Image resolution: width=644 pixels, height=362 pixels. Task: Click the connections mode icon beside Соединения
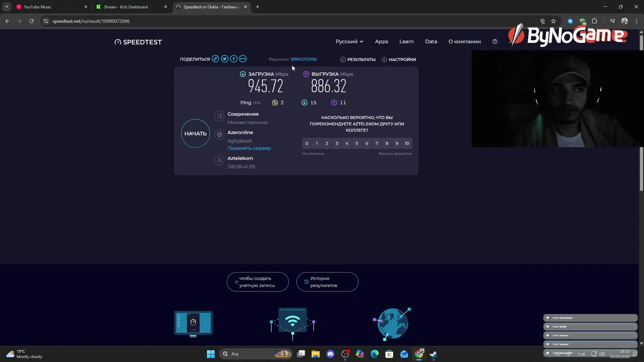point(219,116)
